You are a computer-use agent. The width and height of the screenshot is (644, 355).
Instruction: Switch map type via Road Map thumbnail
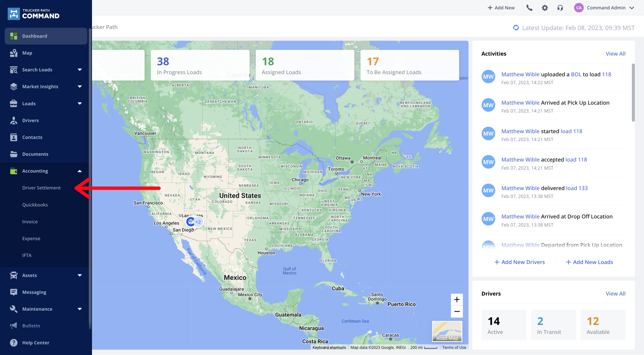click(447, 331)
